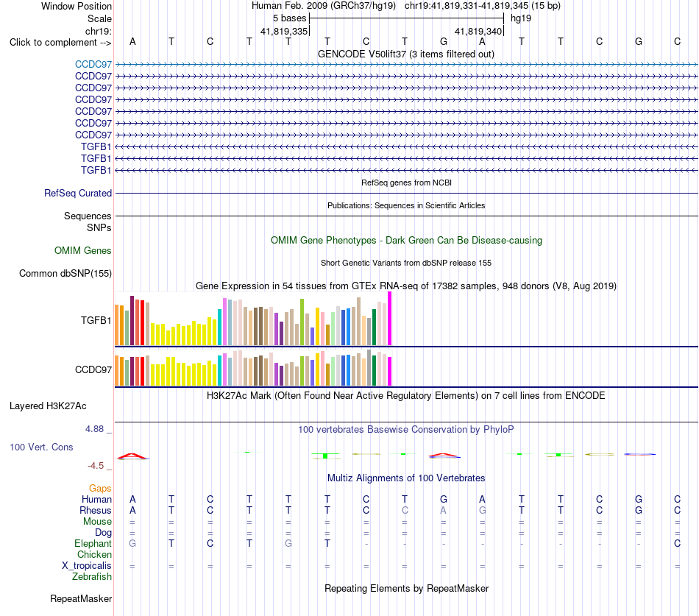Open the 'RefSeq genes from NCBI' track title
Screen dimensions: 699x616
[x=406, y=183]
